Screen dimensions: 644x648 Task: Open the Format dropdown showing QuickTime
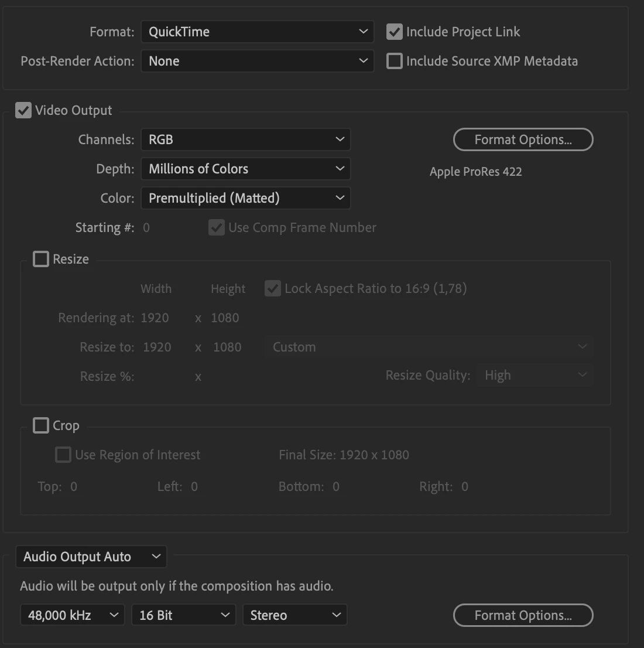[257, 32]
